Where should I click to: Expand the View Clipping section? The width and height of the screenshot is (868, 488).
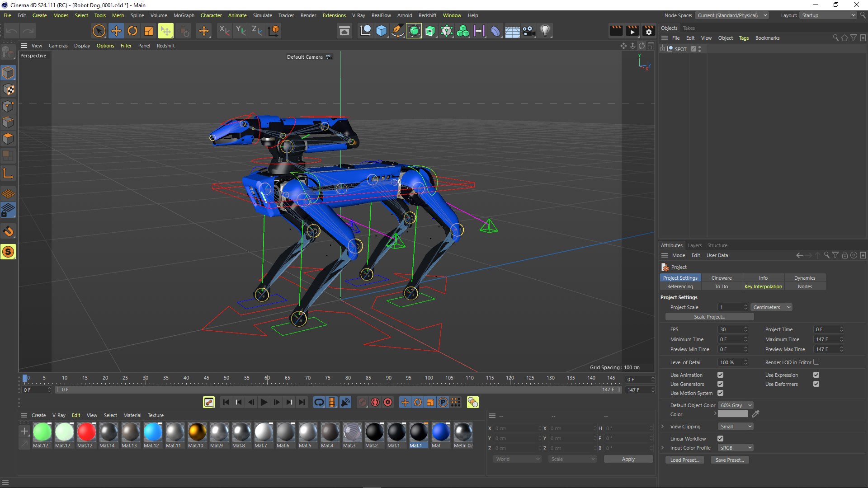coord(663,427)
